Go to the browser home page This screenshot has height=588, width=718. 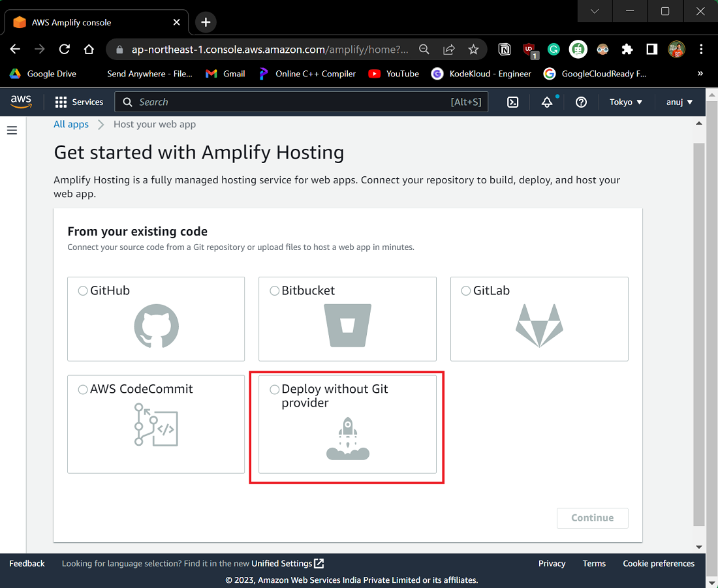point(89,49)
